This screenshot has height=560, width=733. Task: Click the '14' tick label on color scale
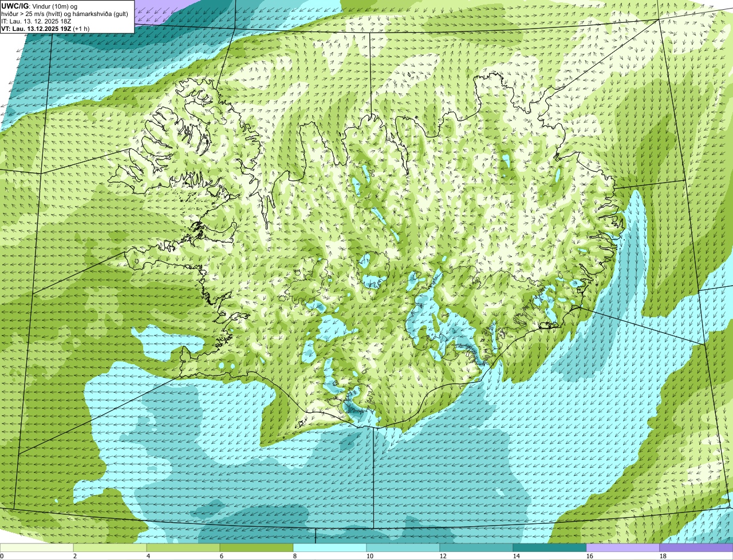click(x=517, y=556)
